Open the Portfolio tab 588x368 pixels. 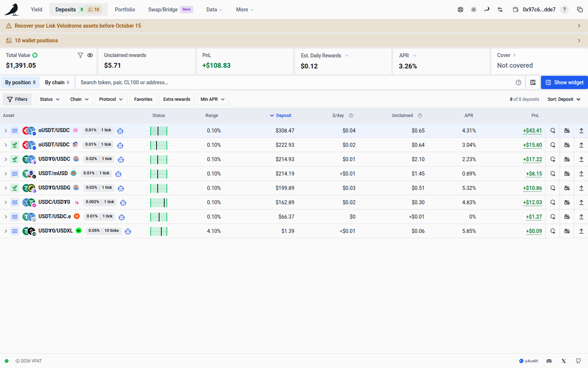click(x=125, y=10)
